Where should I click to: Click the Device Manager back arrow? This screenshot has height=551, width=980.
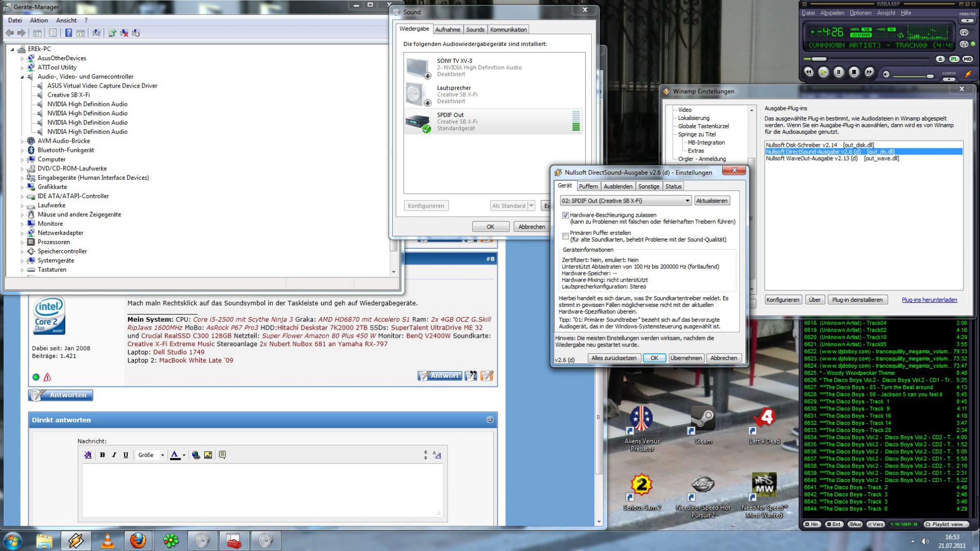tap(10, 33)
